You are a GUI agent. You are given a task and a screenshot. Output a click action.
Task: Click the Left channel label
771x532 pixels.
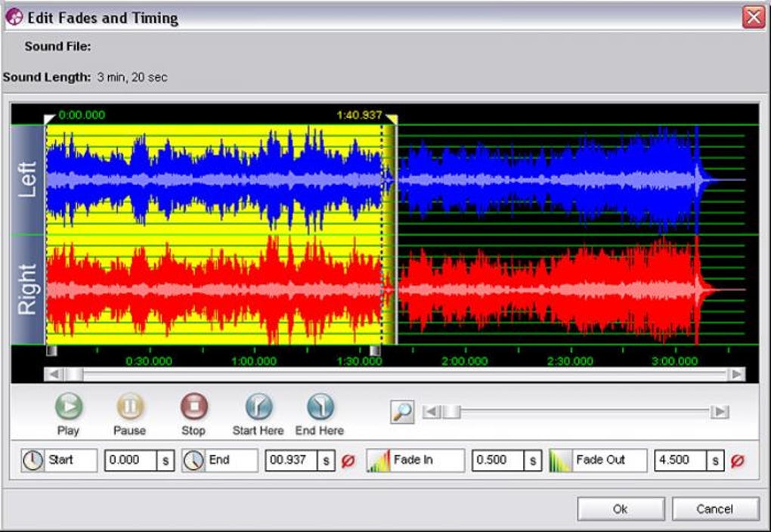(x=27, y=179)
